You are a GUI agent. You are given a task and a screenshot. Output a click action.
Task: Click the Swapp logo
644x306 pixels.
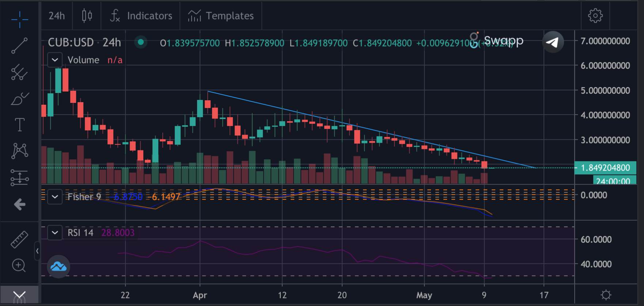(496, 40)
